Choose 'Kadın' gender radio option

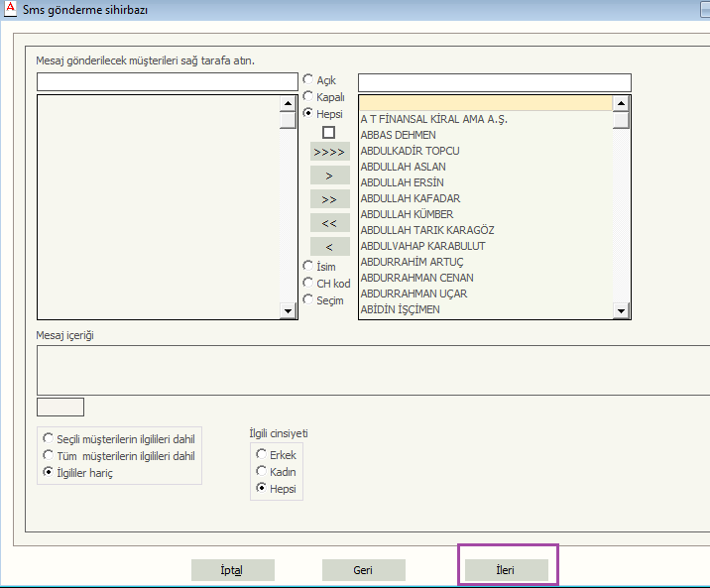[262, 471]
